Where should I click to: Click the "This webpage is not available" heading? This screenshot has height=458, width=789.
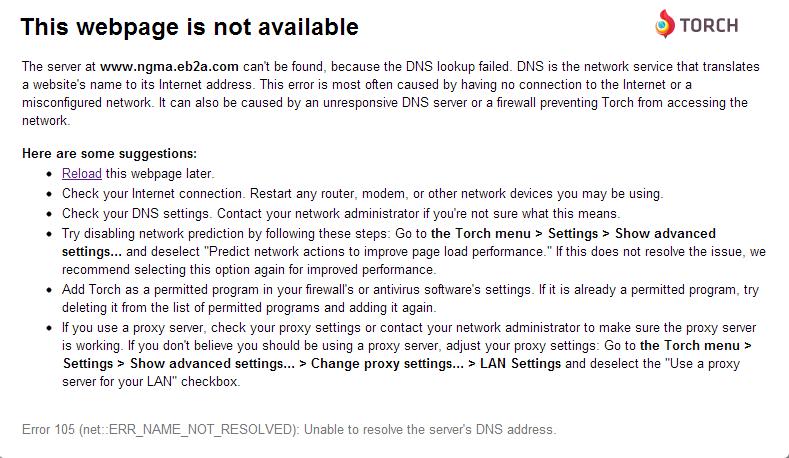[189, 27]
